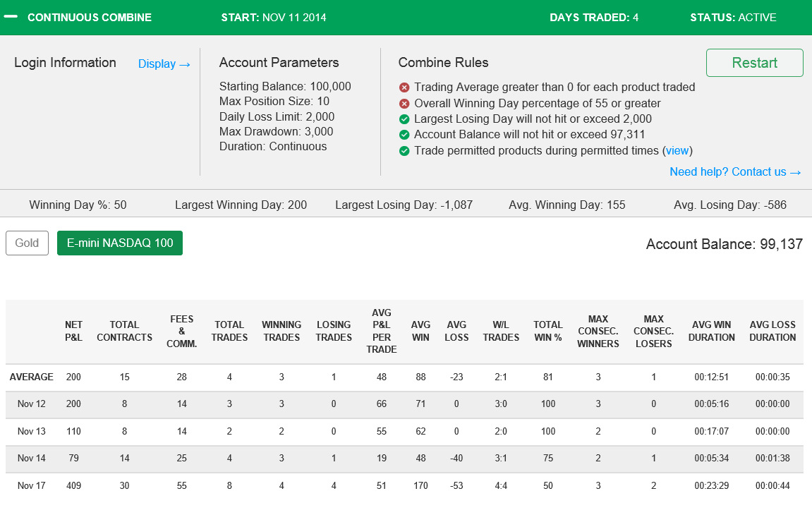Click the MAX CONSEC. WINNERS column header
Image resolution: width=812 pixels, height=515 pixels.
598,331
